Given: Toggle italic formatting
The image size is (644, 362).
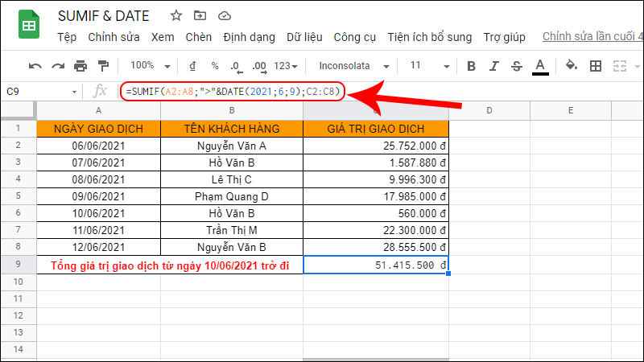Looking at the screenshot, I should [x=494, y=66].
